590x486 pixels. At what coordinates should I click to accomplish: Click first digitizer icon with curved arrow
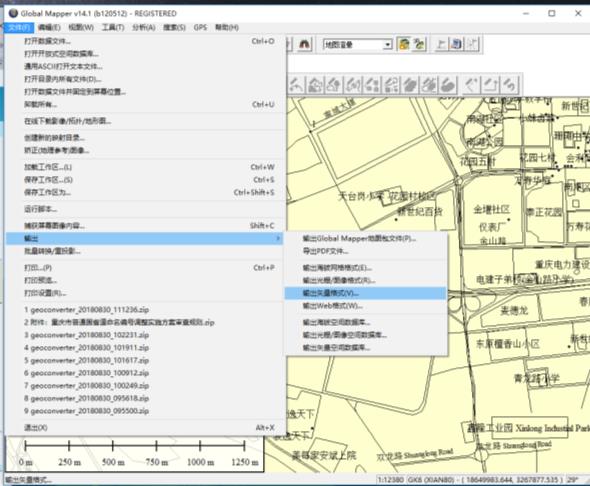click(x=296, y=85)
